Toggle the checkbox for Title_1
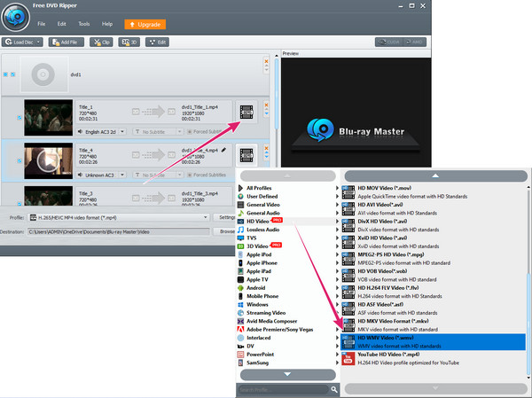The width and height of the screenshot is (532, 398). 20,117
